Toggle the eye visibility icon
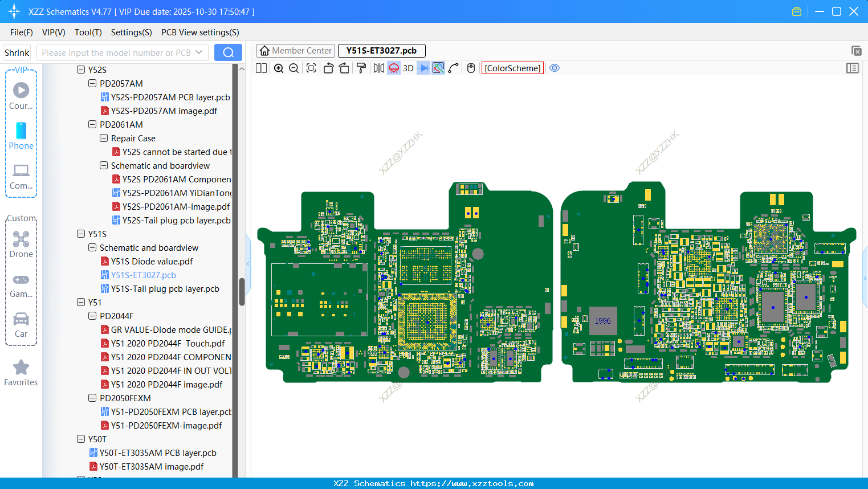This screenshot has height=489, width=868. pos(555,68)
